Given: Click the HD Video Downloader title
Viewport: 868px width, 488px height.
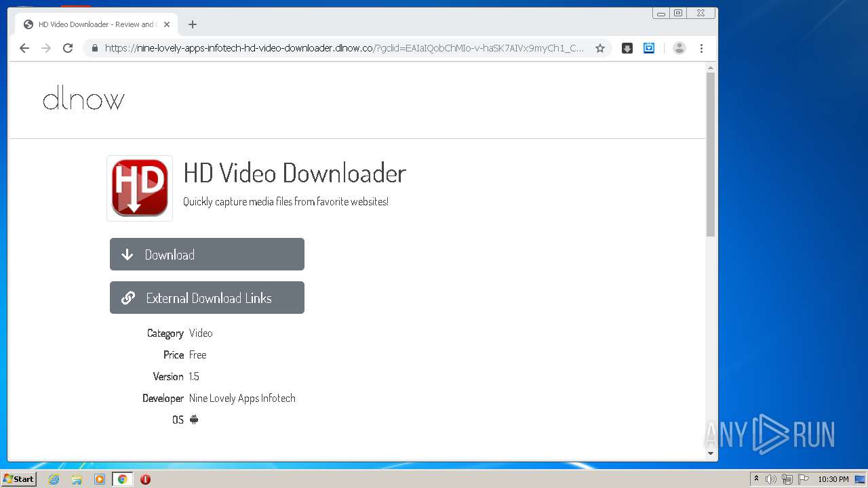Looking at the screenshot, I should 295,174.
